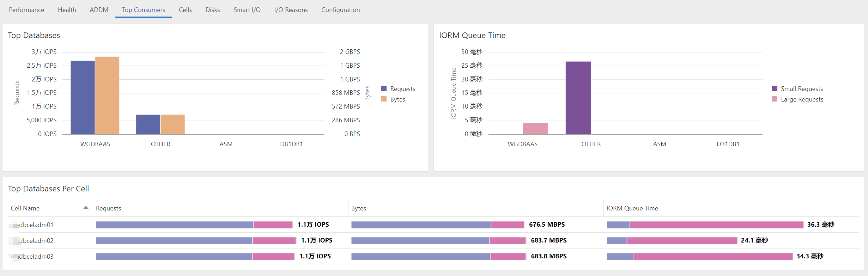
Task: Switch to the Smart I/O tab
Action: [x=247, y=10]
